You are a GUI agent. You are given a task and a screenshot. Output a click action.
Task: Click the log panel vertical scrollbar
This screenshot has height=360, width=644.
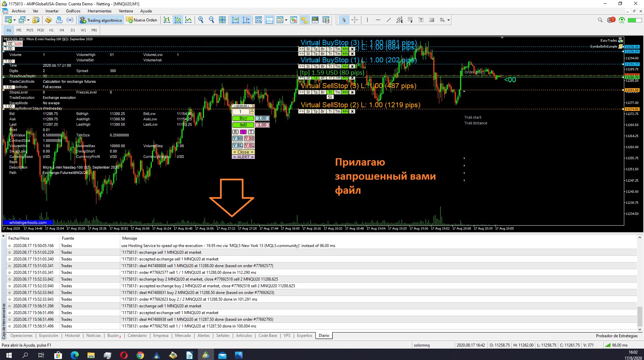point(640,317)
